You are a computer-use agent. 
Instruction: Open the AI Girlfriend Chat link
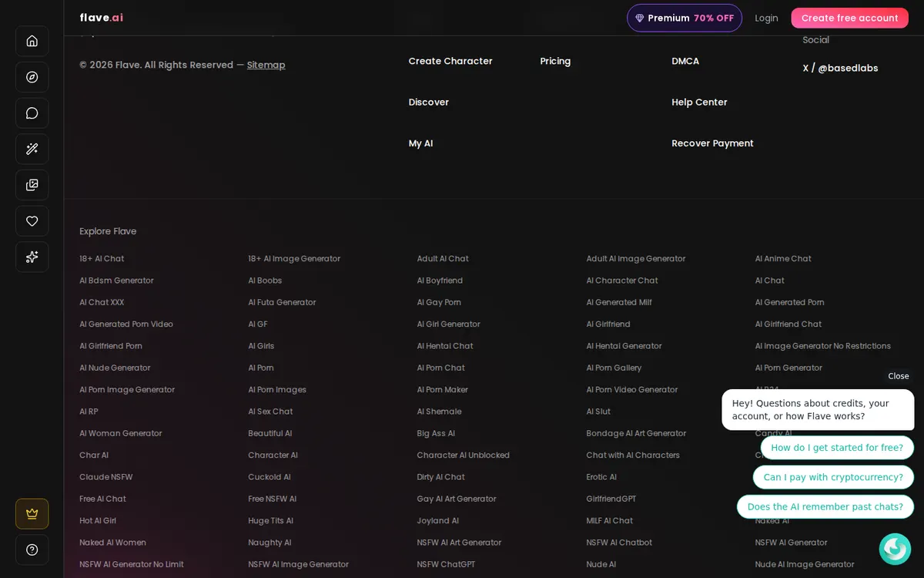[x=788, y=324]
